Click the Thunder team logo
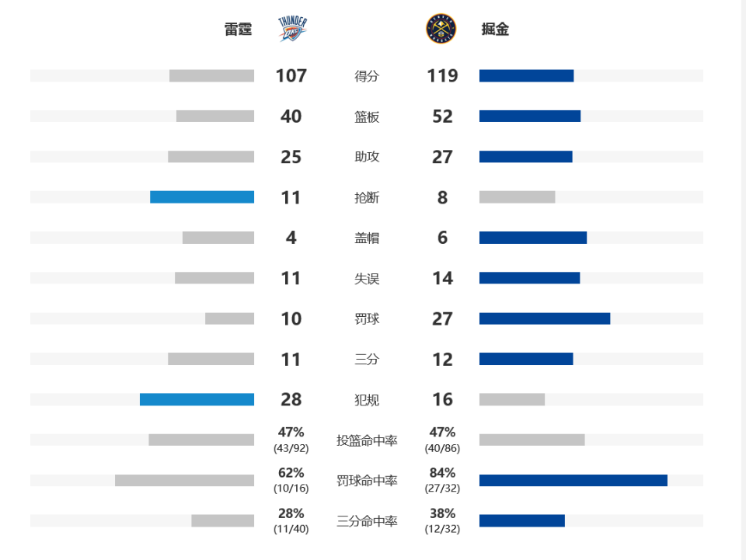The image size is (746, 560). pyautogui.click(x=291, y=30)
